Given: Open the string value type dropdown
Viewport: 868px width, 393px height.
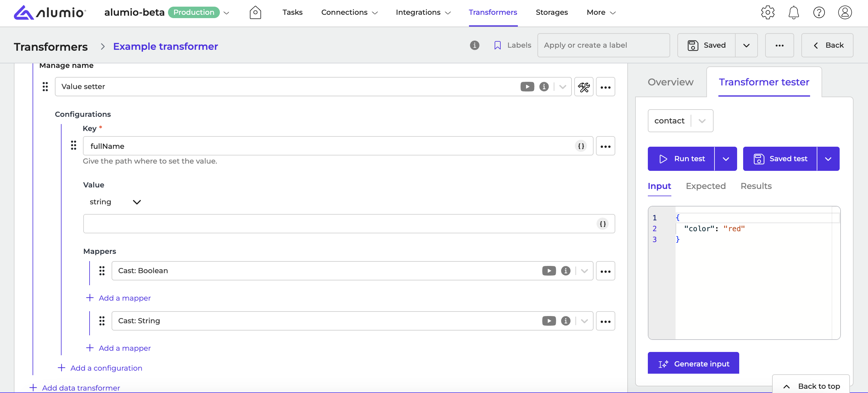Looking at the screenshot, I should 115,202.
